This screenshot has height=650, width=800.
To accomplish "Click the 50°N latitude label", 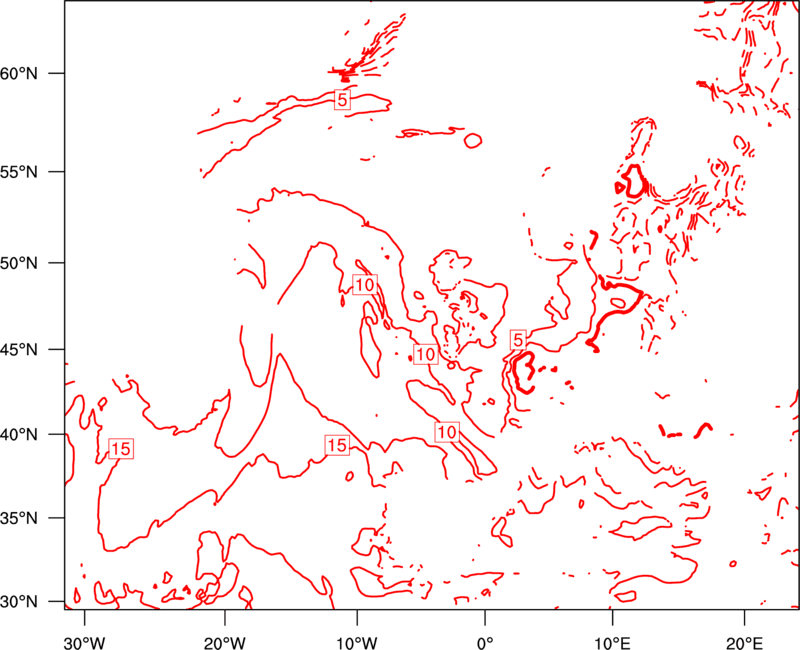I will (x=19, y=263).
